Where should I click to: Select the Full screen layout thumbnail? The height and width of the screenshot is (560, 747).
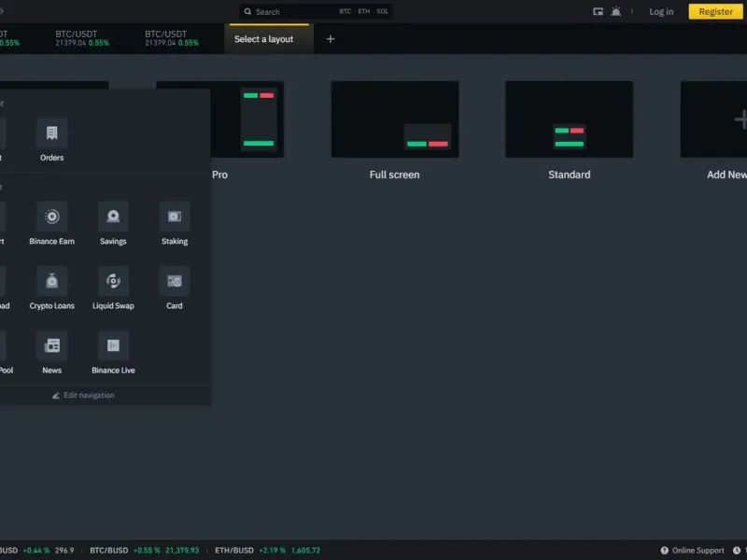click(x=395, y=119)
